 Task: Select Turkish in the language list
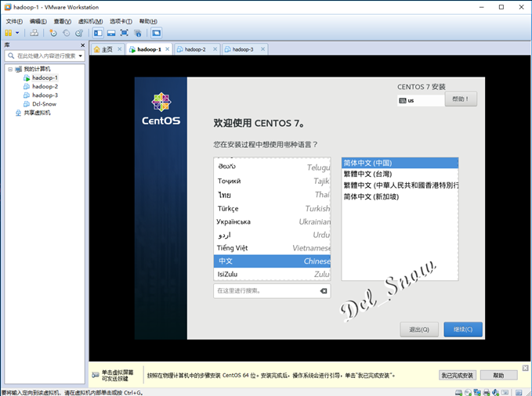tap(273, 208)
